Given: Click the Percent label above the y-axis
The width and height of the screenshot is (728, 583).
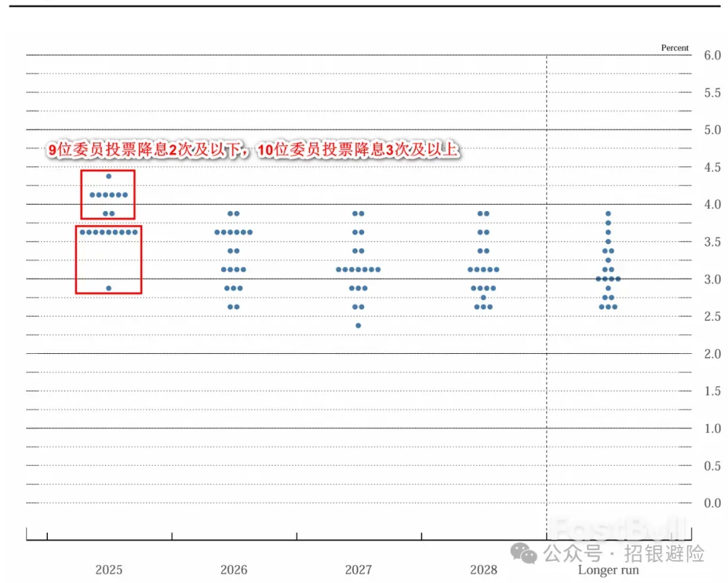Looking at the screenshot, I should (675, 48).
